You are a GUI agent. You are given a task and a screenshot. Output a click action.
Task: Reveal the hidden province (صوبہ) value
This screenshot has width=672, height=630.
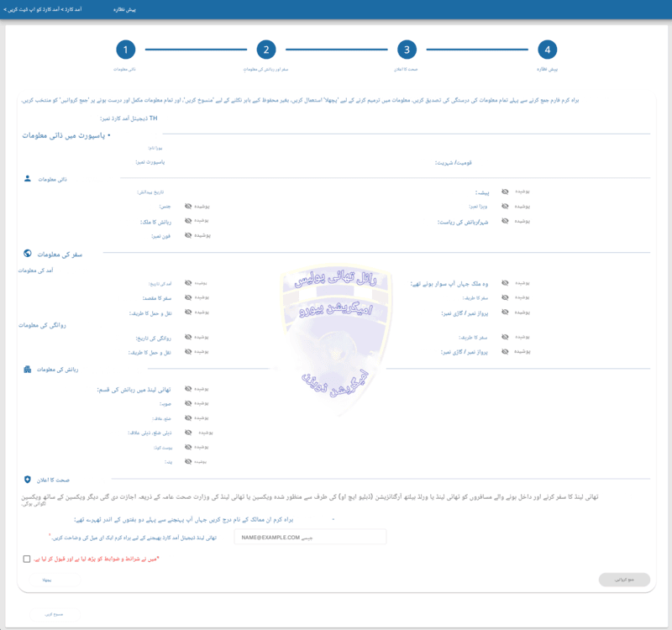pyautogui.click(x=188, y=403)
